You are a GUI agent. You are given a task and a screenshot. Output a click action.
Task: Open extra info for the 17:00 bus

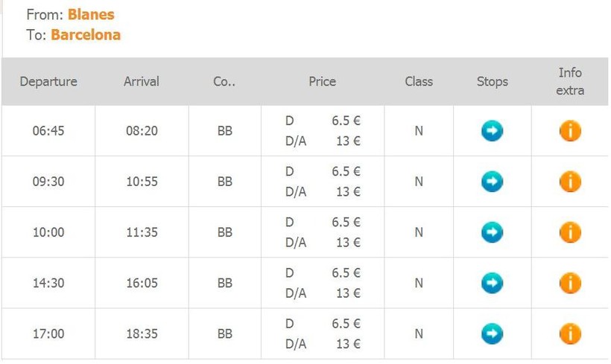(x=570, y=333)
